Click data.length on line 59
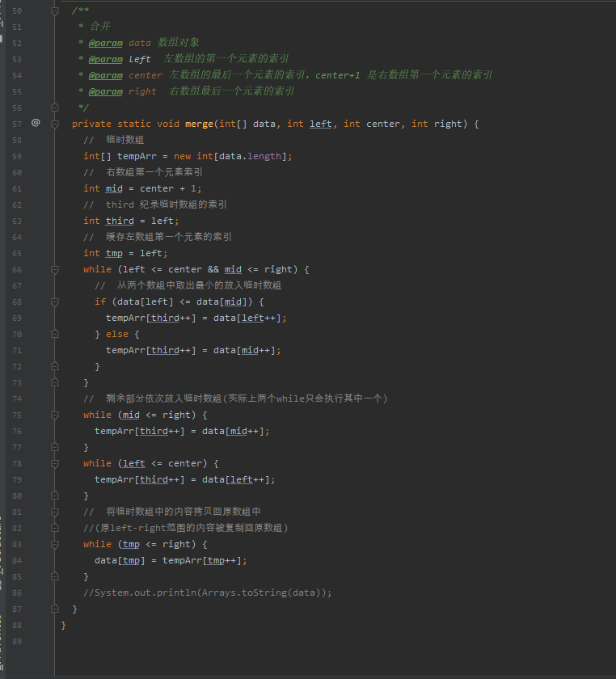This screenshot has height=679, width=616. click(250, 156)
